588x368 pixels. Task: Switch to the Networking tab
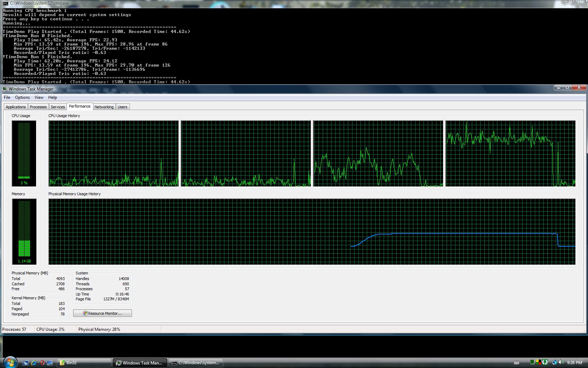104,107
